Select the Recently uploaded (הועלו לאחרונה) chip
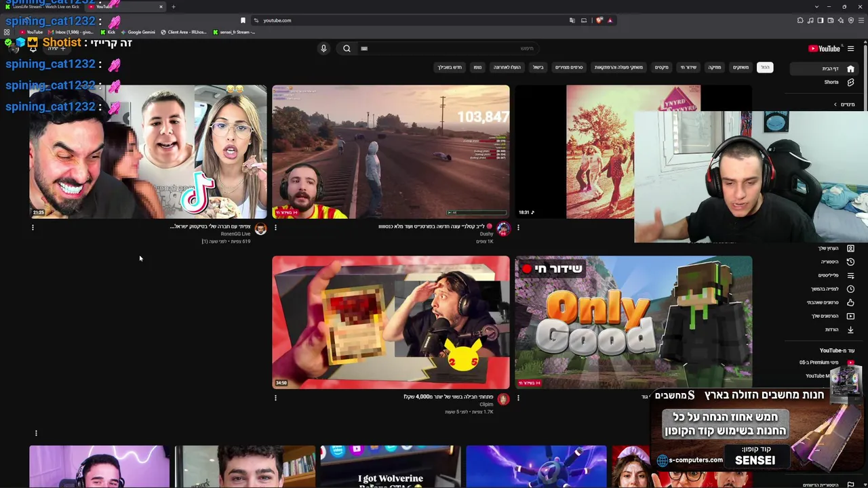 (507, 67)
